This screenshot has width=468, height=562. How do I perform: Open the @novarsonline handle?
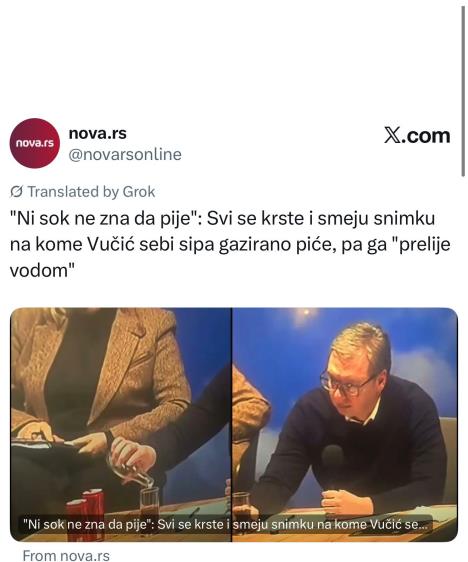[x=125, y=154]
